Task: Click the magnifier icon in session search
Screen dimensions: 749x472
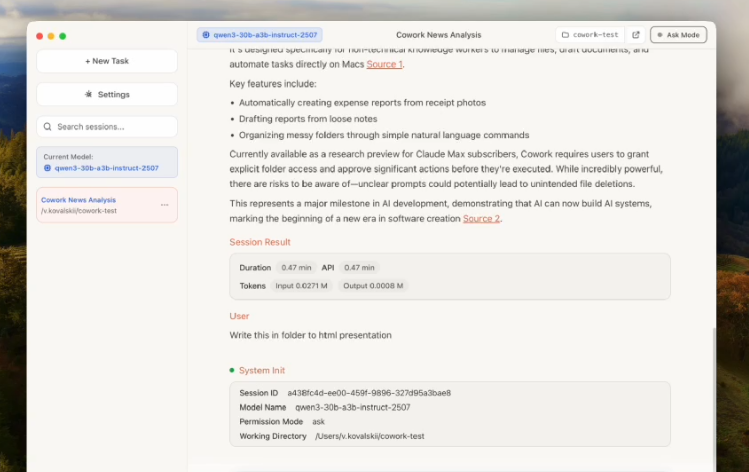Action: 47,127
